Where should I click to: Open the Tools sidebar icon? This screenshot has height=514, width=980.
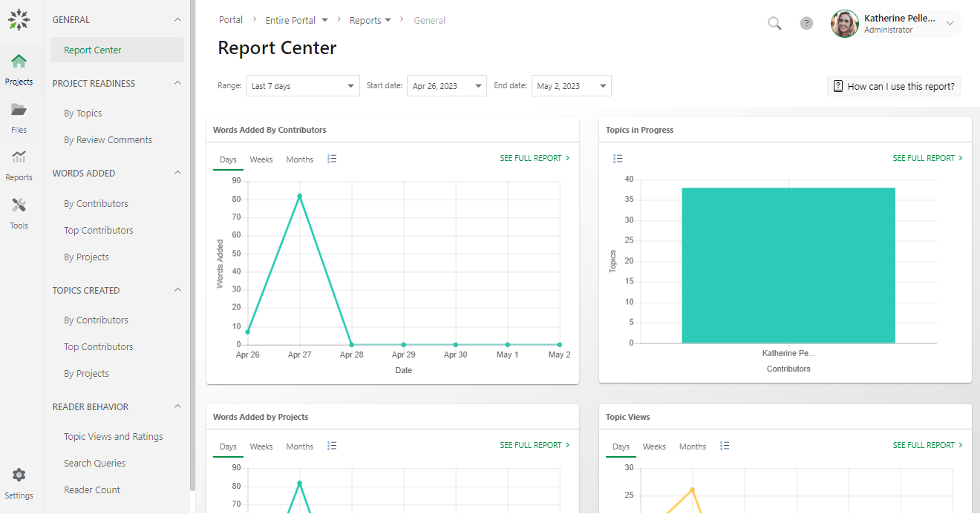[19, 206]
